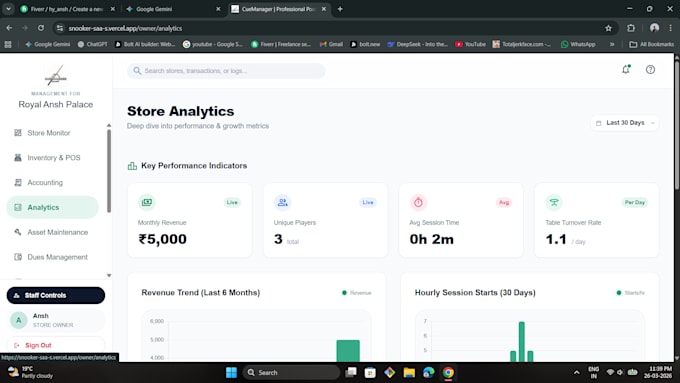Open Gmail bookmark
The width and height of the screenshot is (680, 383).
coord(331,44)
